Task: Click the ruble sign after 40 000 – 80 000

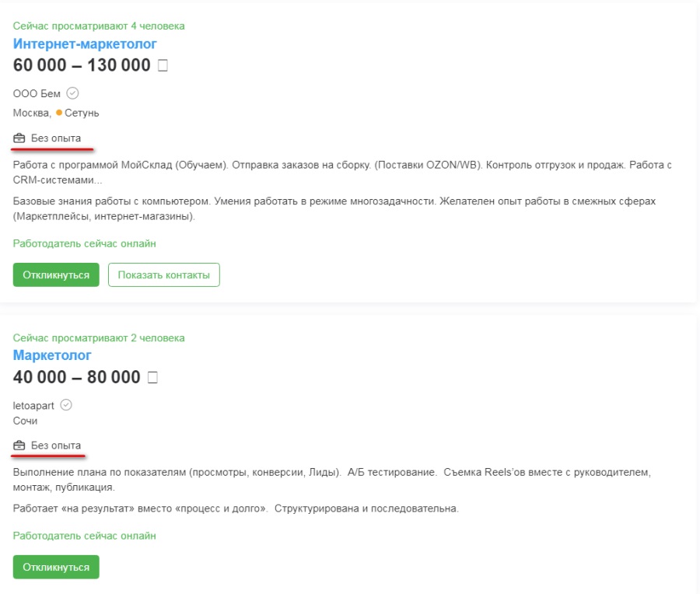Action: point(152,378)
